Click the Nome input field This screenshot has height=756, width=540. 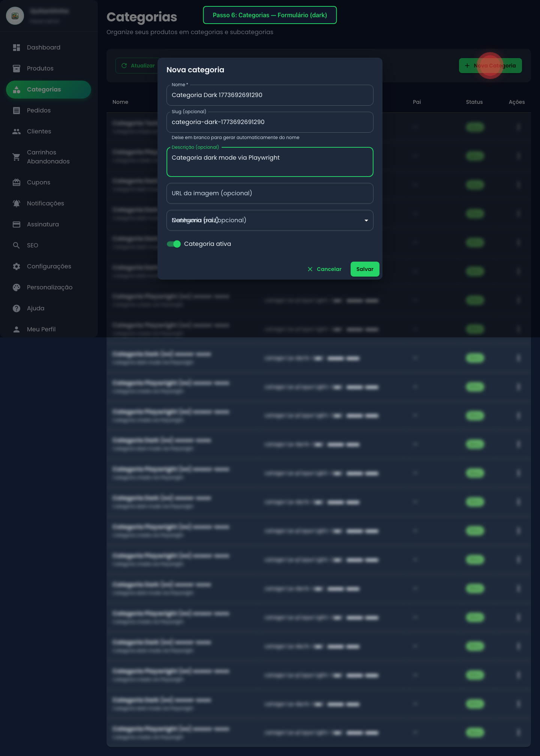point(270,95)
